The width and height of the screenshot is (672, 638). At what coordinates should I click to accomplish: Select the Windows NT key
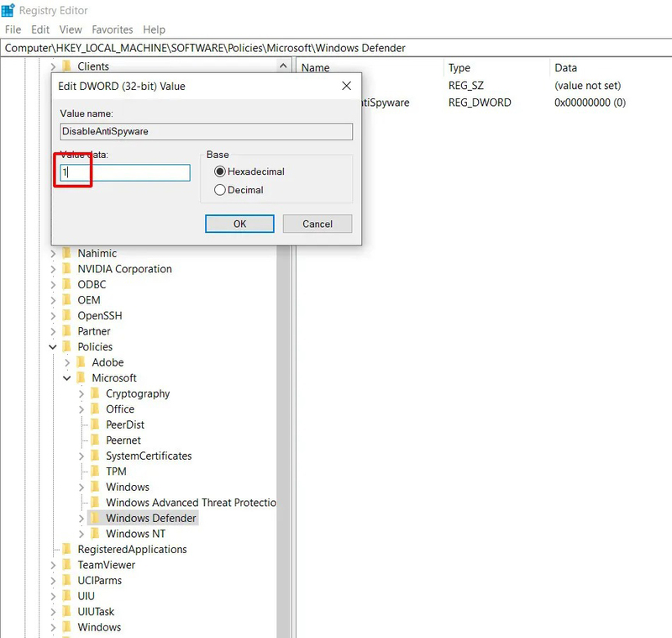pyautogui.click(x=135, y=534)
